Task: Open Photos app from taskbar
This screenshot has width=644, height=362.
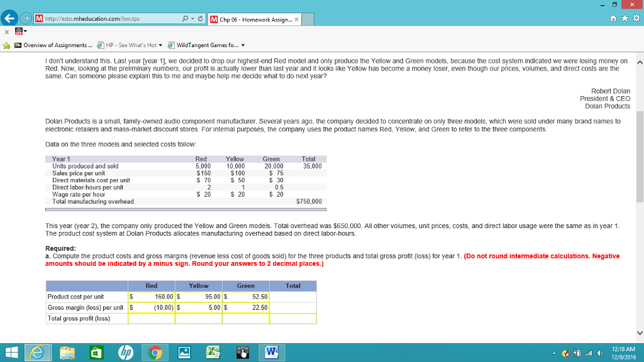Action: (184, 353)
